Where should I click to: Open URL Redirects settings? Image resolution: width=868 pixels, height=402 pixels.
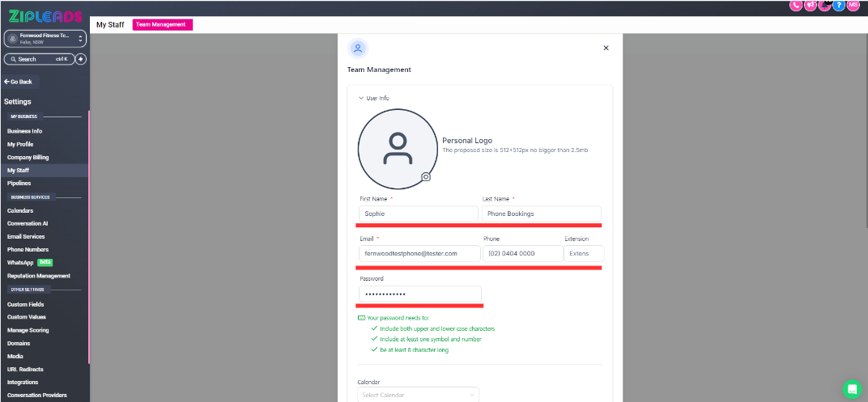point(25,370)
